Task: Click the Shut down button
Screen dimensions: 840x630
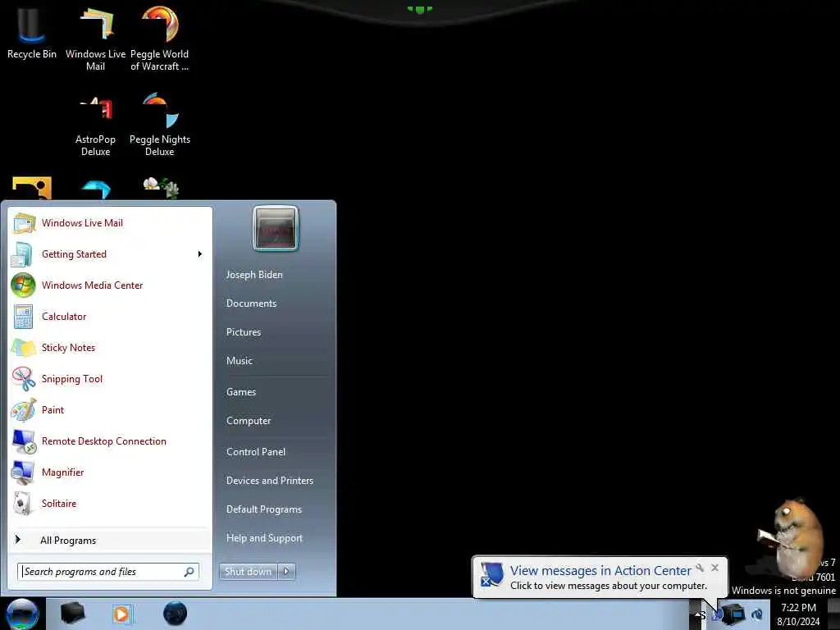Action: click(x=249, y=572)
